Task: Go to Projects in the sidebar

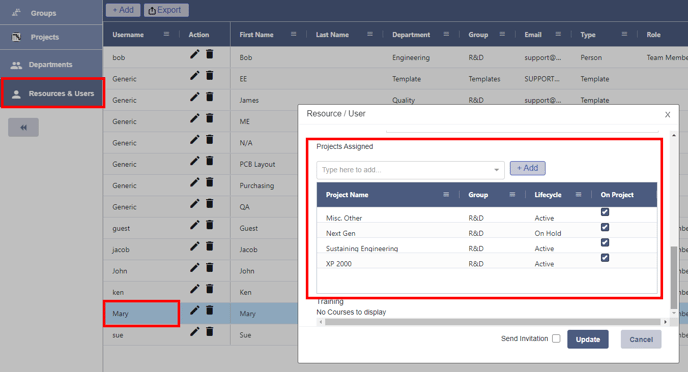Action: (x=51, y=37)
